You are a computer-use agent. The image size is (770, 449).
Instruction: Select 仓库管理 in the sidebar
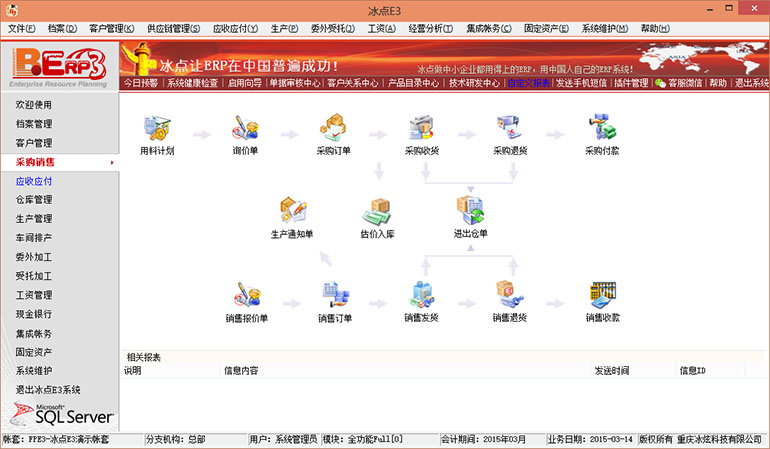pyautogui.click(x=33, y=199)
